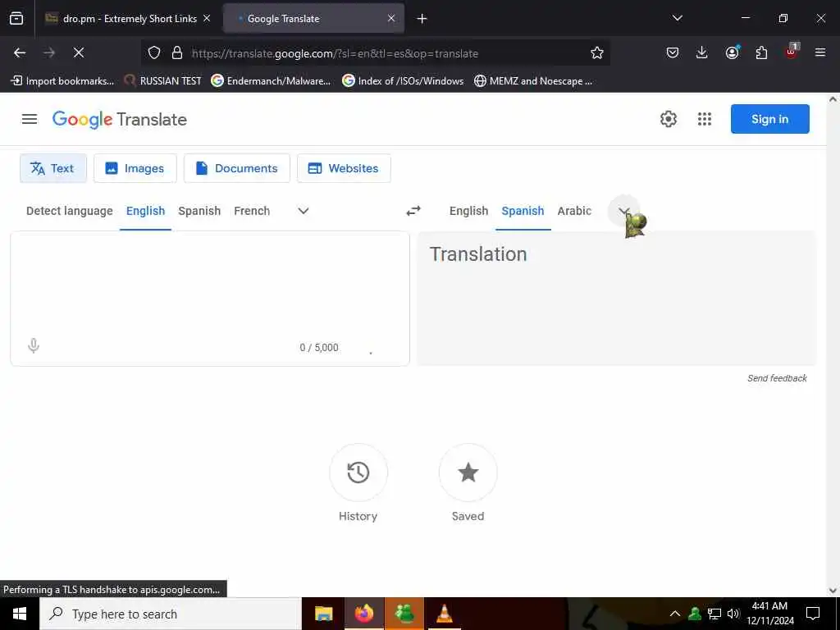Screen dimensions: 840x630
Task: Choose Detect language as source
Action: (x=70, y=211)
